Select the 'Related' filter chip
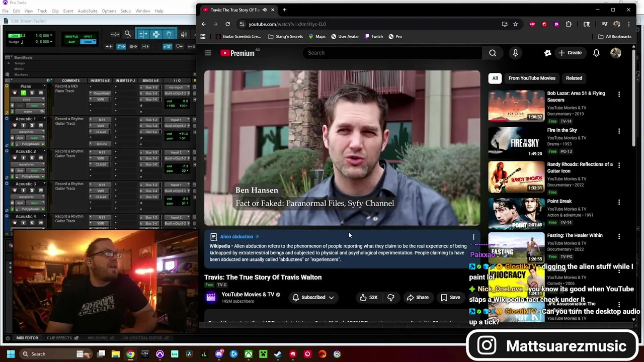644x362 pixels. [x=574, y=78]
